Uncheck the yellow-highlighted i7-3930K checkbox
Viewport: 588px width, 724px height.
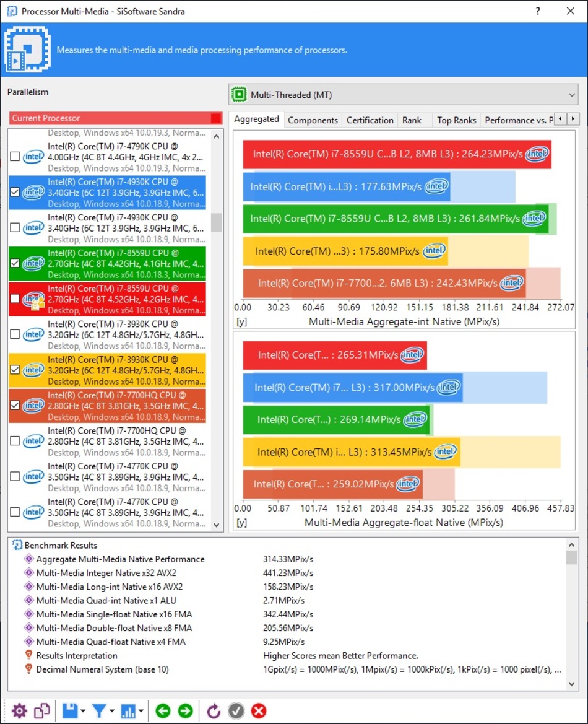click(15, 370)
